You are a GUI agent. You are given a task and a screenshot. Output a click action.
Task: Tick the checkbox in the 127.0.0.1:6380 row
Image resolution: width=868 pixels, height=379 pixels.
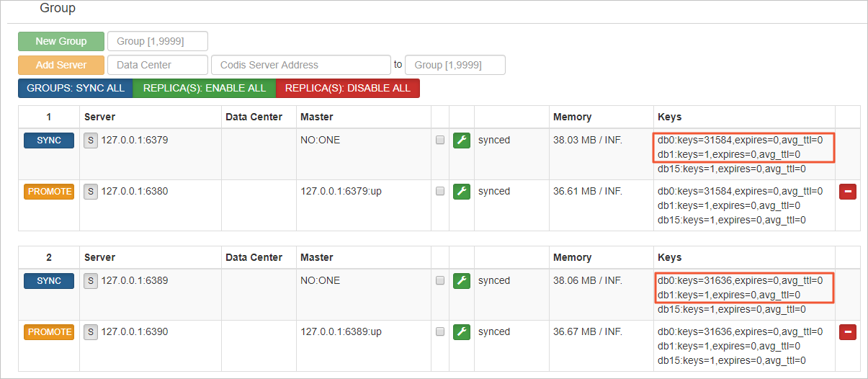[440, 192]
